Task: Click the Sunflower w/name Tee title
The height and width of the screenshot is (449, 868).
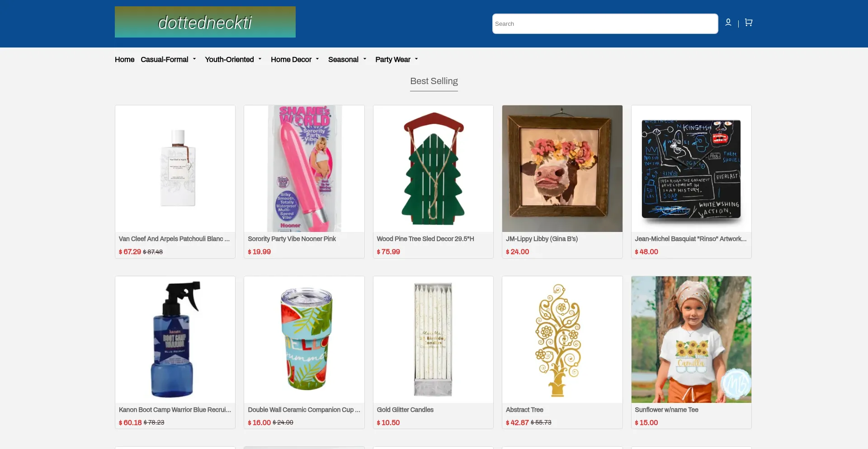Action: tap(666, 410)
